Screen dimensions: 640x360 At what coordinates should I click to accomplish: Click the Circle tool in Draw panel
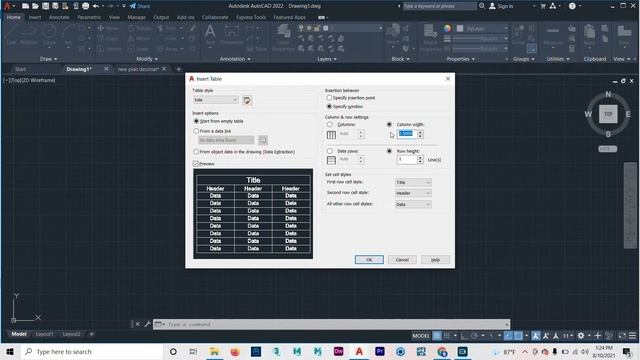click(49, 31)
